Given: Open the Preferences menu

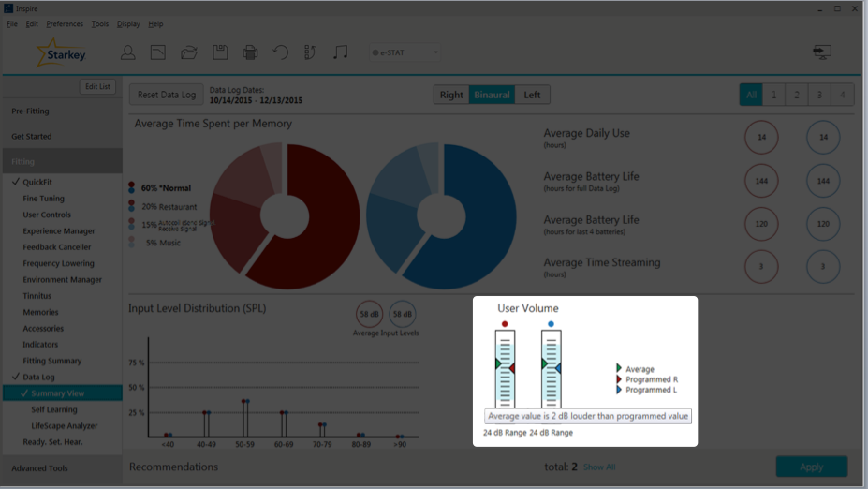Looking at the screenshot, I should 65,23.
